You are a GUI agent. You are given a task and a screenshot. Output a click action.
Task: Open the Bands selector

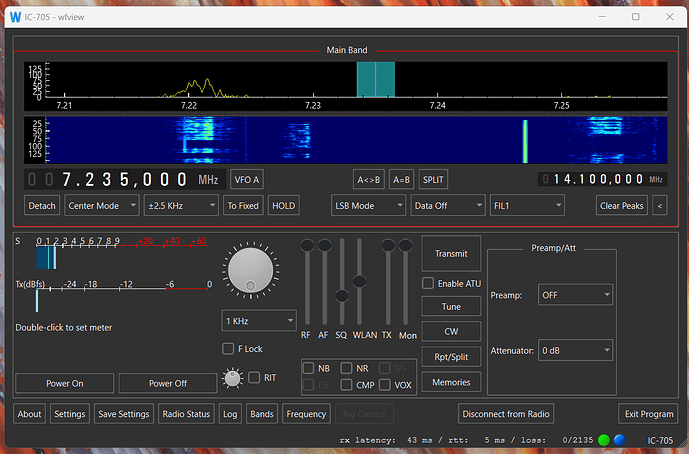tap(262, 414)
